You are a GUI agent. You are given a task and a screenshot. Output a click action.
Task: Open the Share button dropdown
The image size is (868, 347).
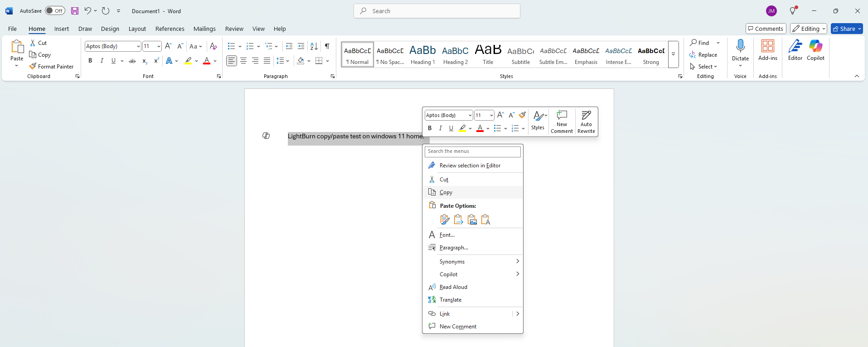pos(859,29)
